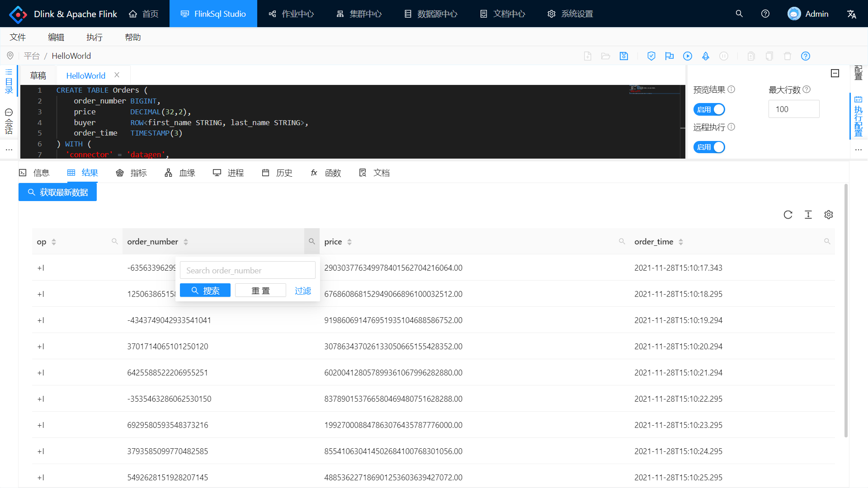Viewport: 868px width, 488px height.
Task: Open the price column search filter icon
Action: [622, 242]
